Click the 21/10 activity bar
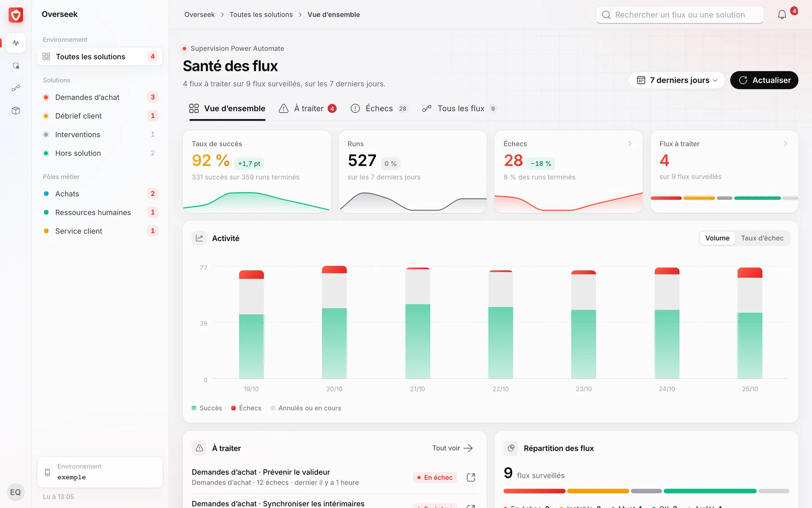 pos(417,323)
